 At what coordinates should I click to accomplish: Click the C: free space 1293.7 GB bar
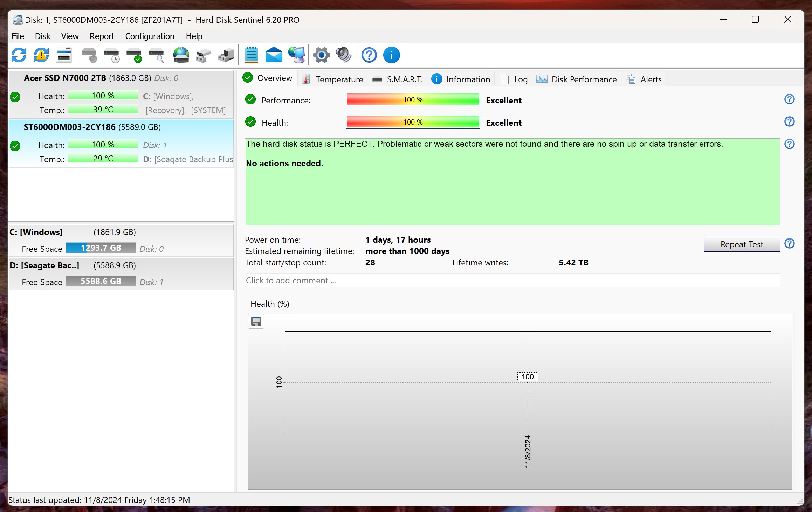click(x=101, y=248)
